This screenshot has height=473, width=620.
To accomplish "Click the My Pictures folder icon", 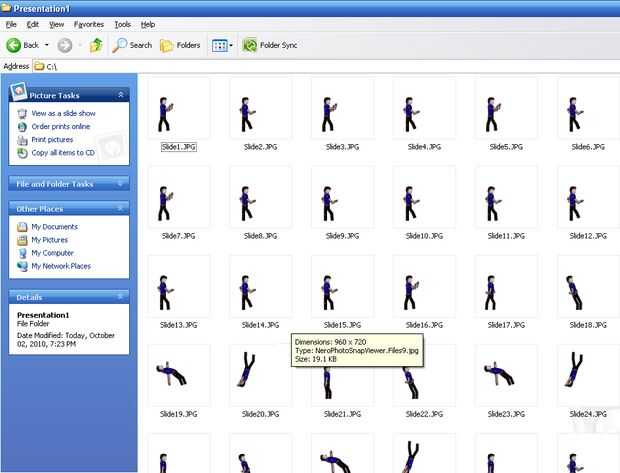I will [22, 240].
